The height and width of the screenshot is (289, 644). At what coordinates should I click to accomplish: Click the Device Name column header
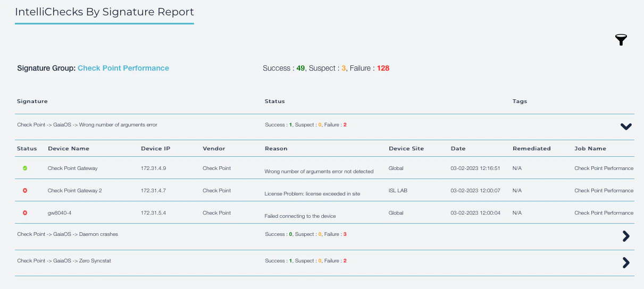pyautogui.click(x=69, y=149)
